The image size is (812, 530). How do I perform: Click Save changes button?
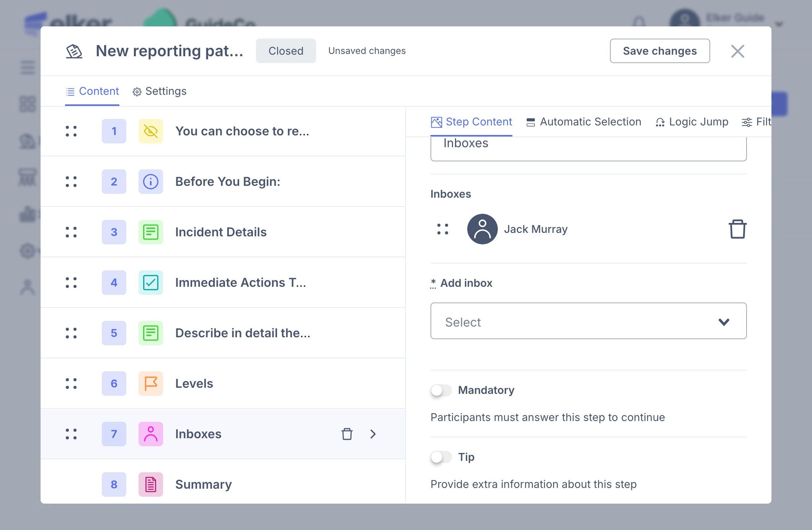pyautogui.click(x=659, y=51)
